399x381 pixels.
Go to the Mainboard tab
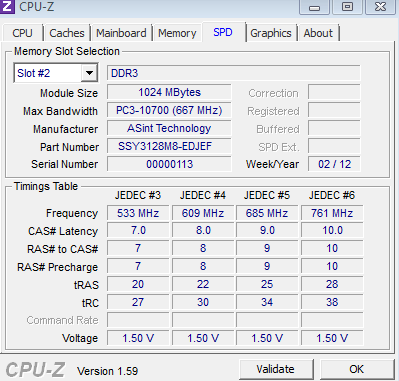pyautogui.click(x=121, y=33)
